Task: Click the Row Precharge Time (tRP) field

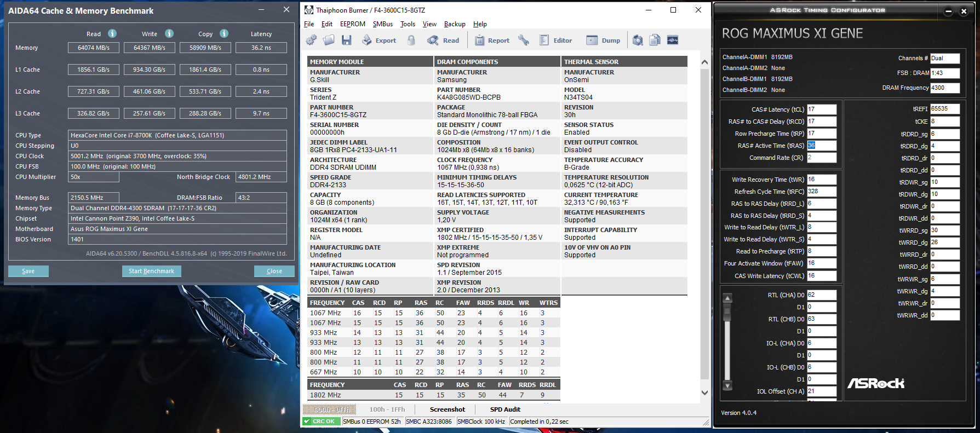Action: click(x=822, y=134)
